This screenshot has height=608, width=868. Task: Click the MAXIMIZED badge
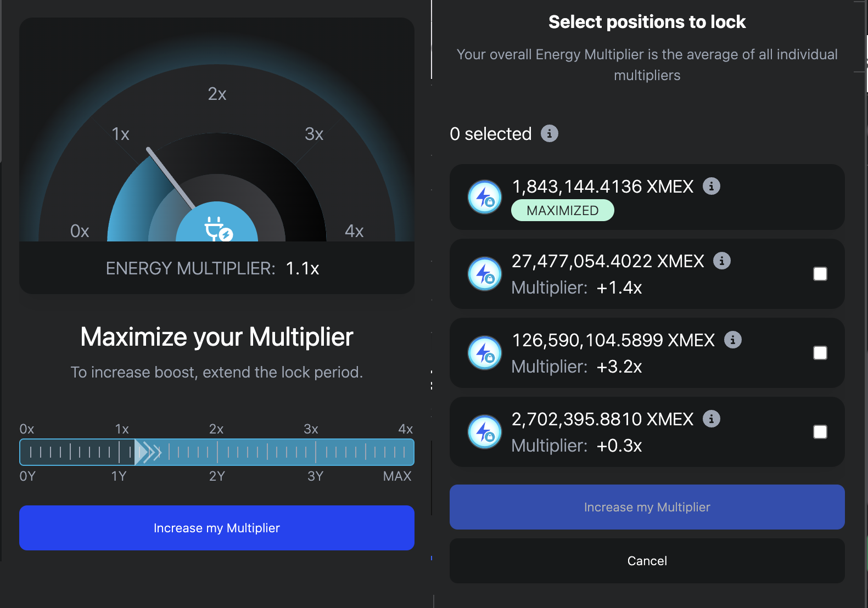(563, 210)
